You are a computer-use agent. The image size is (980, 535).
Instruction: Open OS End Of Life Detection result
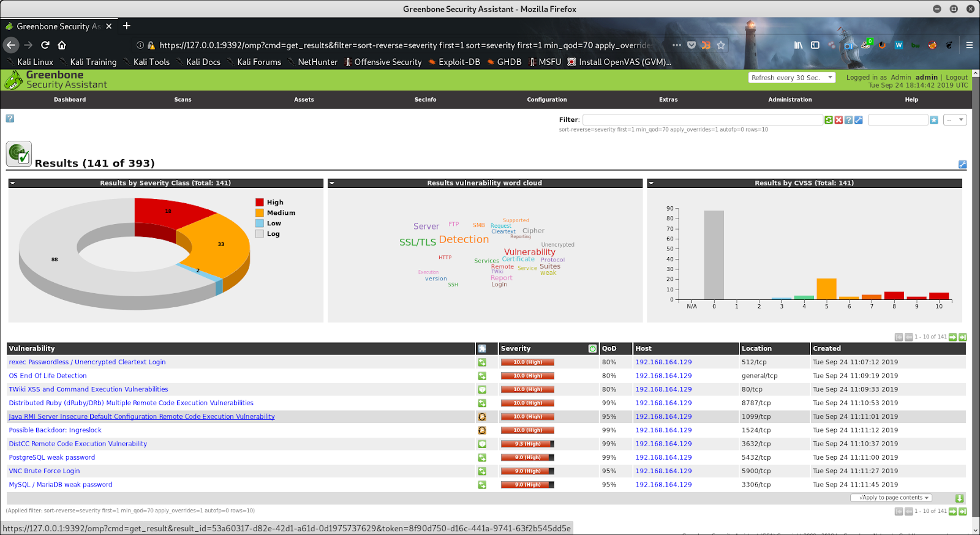48,376
